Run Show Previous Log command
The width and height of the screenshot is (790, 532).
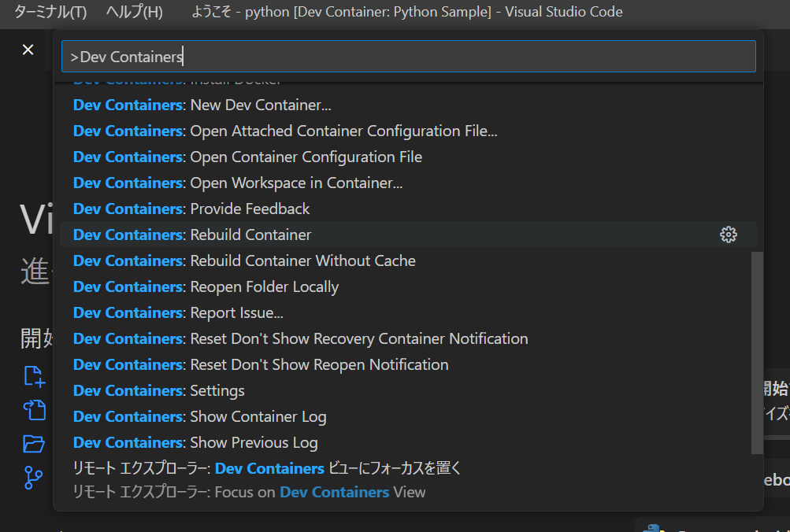tap(408, 442)
